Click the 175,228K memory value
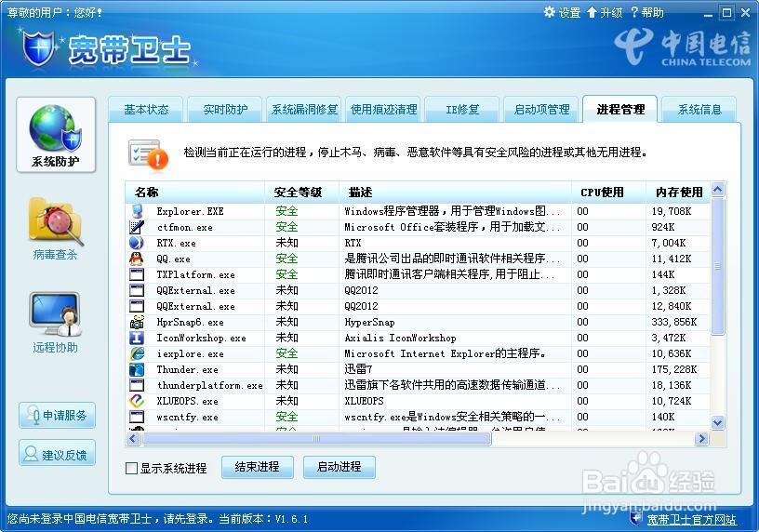The image size is (759, 532). coord(673,369)
